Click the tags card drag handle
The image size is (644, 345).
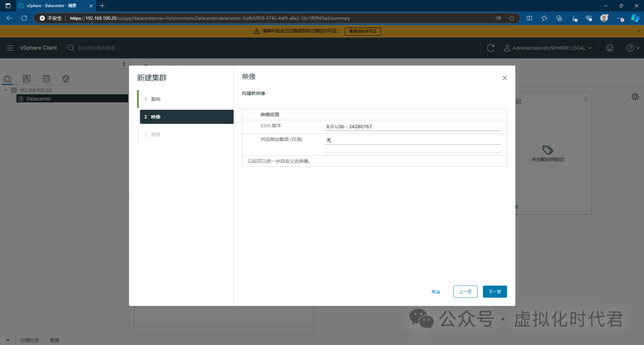(586, 99)
